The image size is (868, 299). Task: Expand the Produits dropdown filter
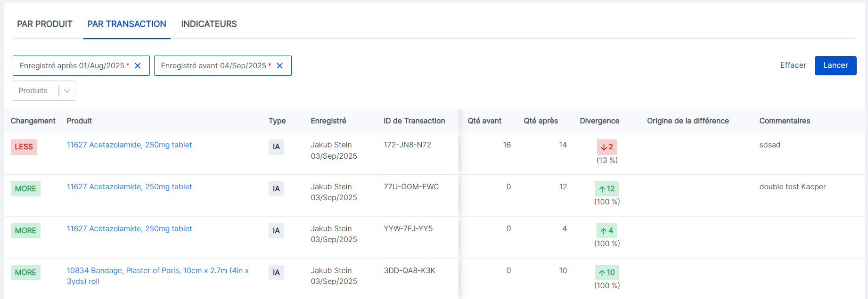(x=67, y=91)
